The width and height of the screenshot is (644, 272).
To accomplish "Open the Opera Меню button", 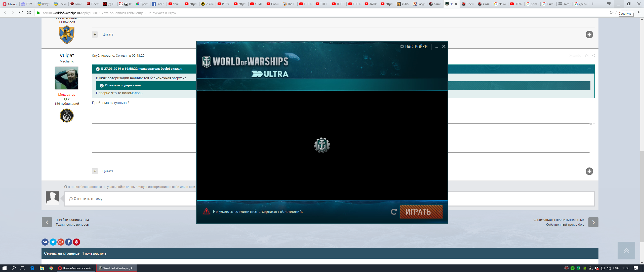I will click(x=10, y=4).
